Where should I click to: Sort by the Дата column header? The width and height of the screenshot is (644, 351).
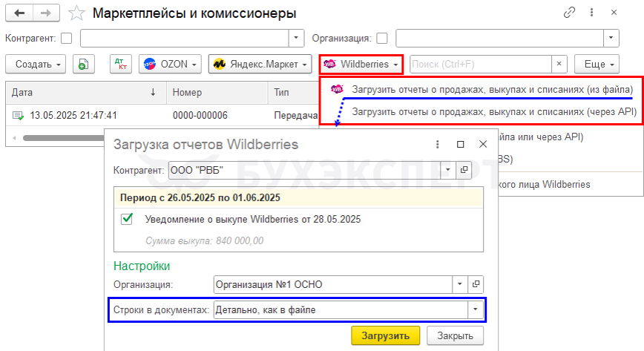point(85,93)
